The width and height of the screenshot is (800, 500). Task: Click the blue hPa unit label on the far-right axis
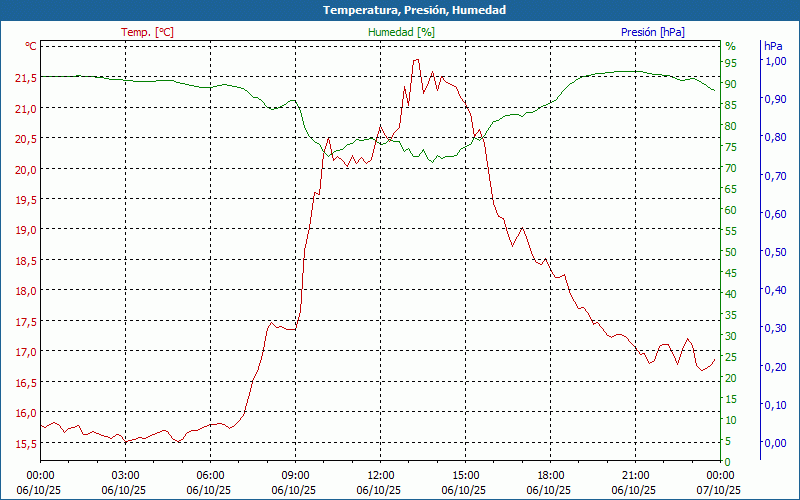click(x=773, y=46)
